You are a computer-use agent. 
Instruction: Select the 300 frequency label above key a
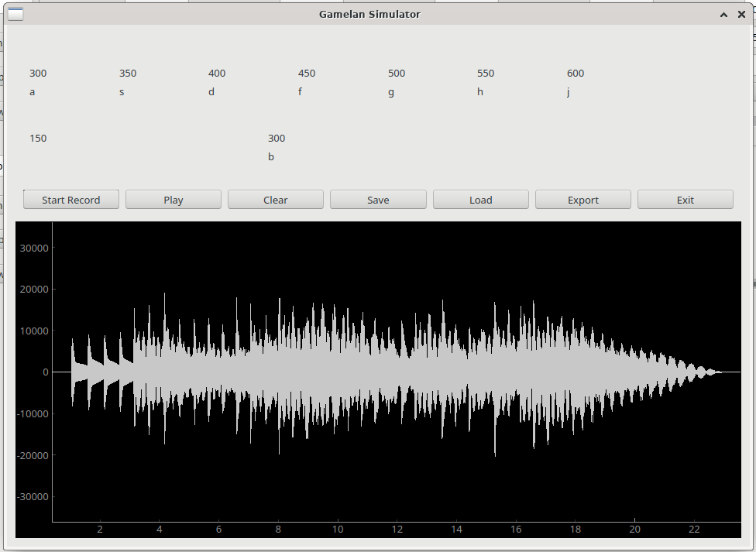pos(38,74)
